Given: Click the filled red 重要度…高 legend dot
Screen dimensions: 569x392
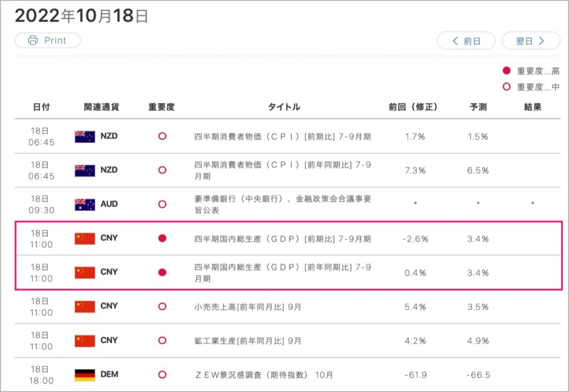Looking at the screenshot, I should [507, 71].
